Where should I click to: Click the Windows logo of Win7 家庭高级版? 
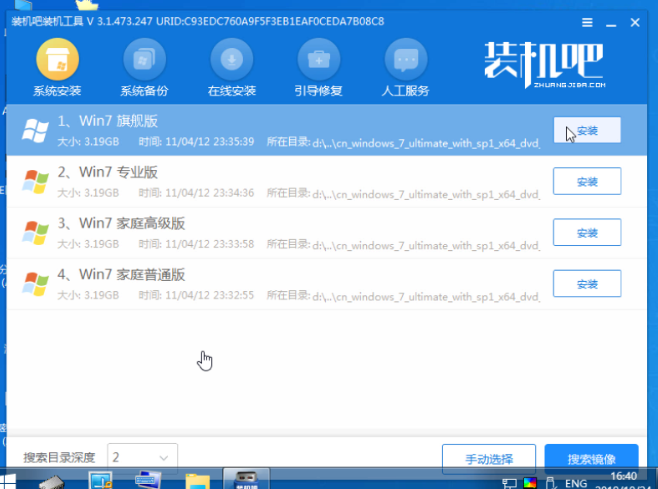[x=35, y=233]
